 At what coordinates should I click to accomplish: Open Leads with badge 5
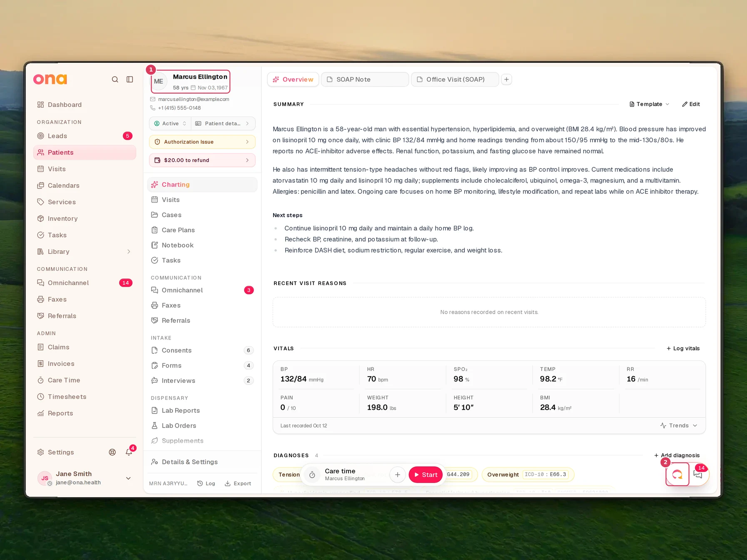pos(85,136)
